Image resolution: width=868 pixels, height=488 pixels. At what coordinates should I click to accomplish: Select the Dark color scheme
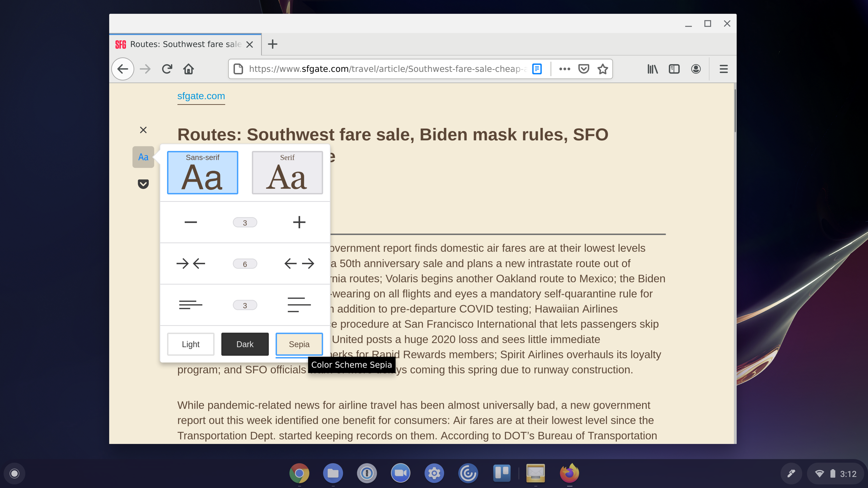(x=245, y=344)
